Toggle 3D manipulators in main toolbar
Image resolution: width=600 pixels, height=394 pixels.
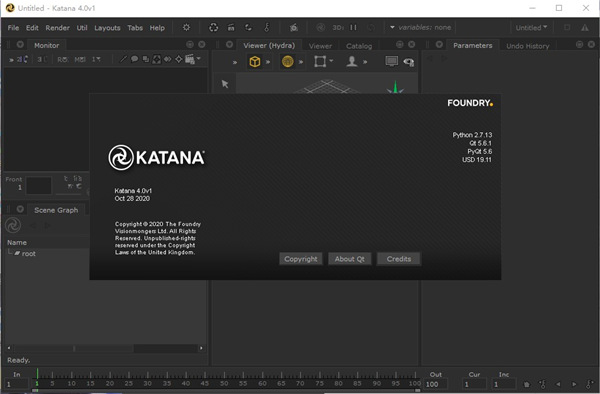coord(338,28)
